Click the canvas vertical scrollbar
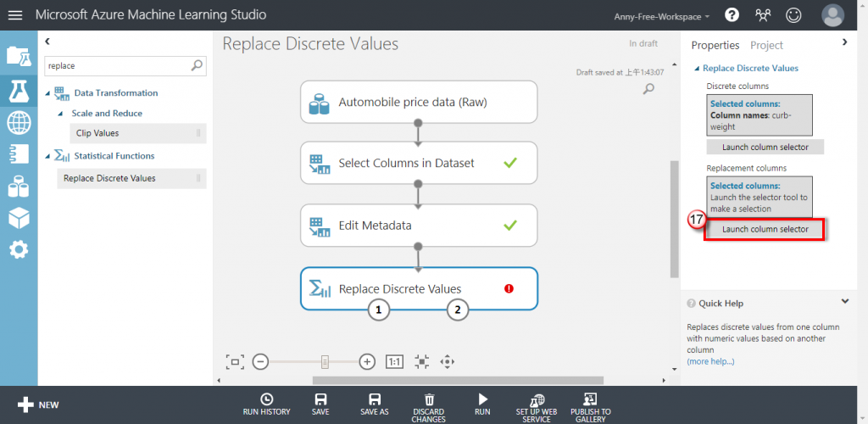This screenshot has width=868, height=424. point(674,219)
